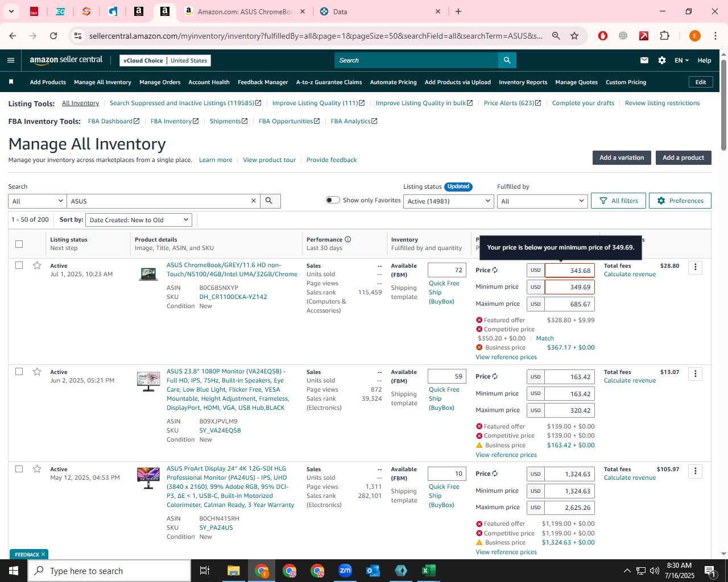Refresh price icon for ProArt Display listing
Viewport: 728px width, 582px height.
pyautogui.click(x=495, y=473)
